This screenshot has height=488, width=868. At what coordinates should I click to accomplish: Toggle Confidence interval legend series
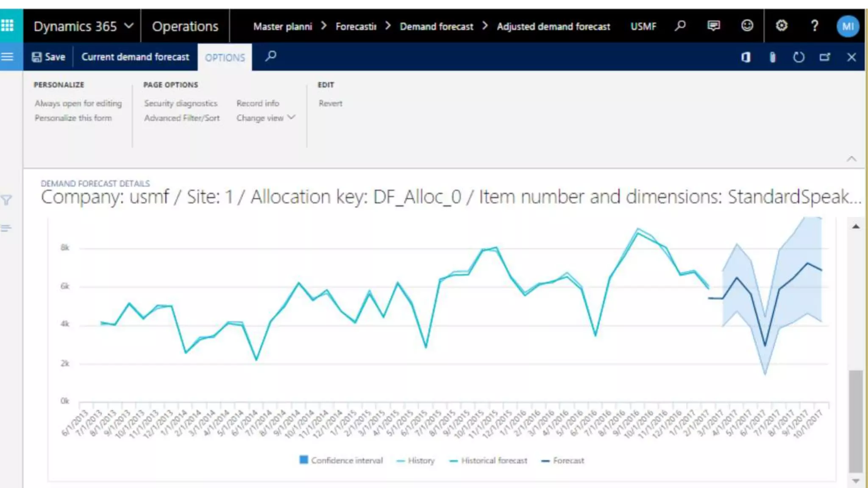tap(341, 460)
